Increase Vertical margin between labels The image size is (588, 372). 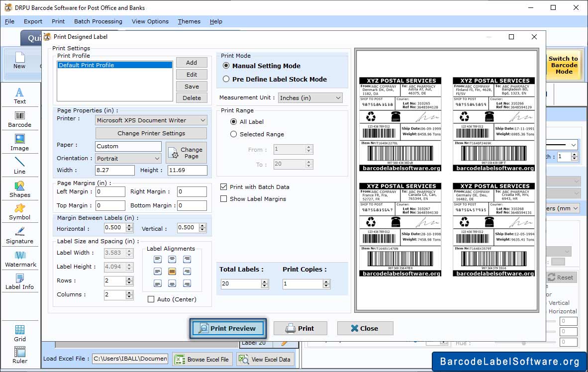pos(202,226)
